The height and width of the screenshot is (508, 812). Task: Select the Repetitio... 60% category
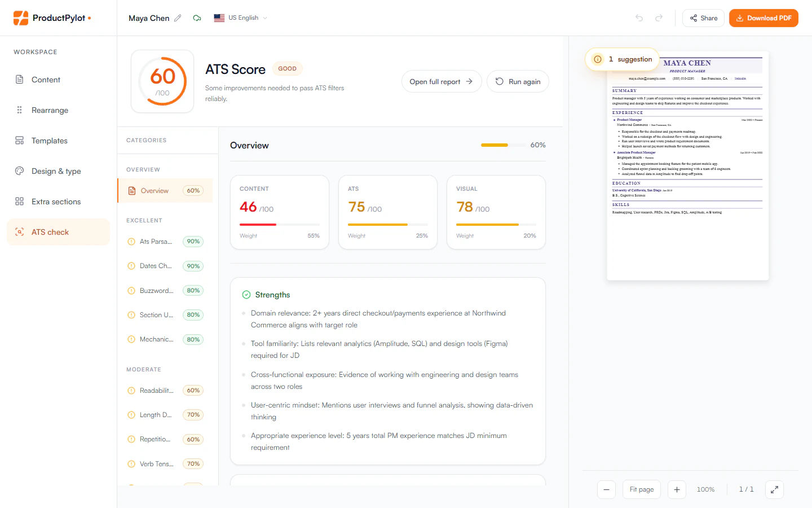pos(165,439)
